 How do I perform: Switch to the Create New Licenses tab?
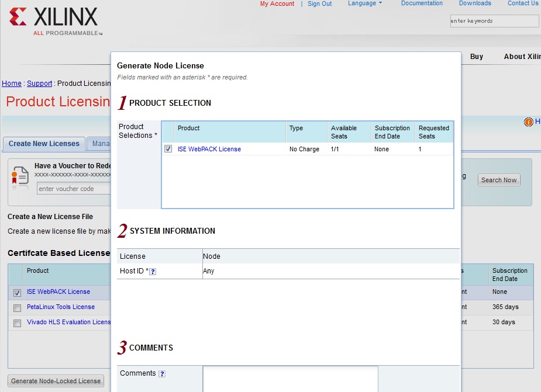[44, 144]
